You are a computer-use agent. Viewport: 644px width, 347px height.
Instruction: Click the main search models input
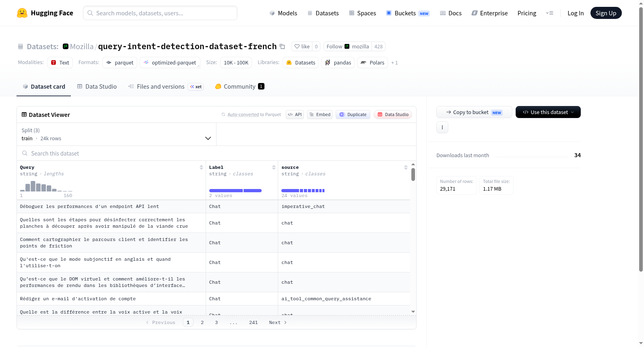(x=160, y=13)
